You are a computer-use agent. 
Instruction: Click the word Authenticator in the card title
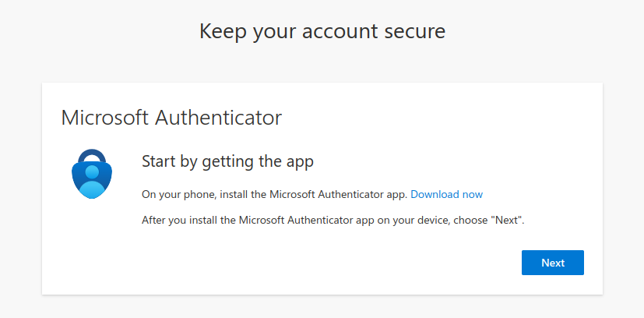click(x=219, y=118)
